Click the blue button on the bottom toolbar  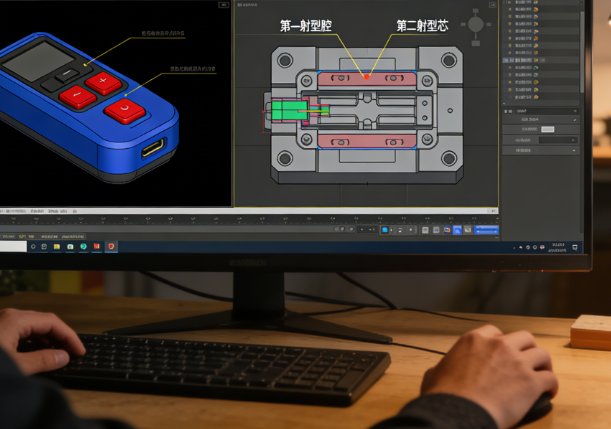[x=487, y=230]
